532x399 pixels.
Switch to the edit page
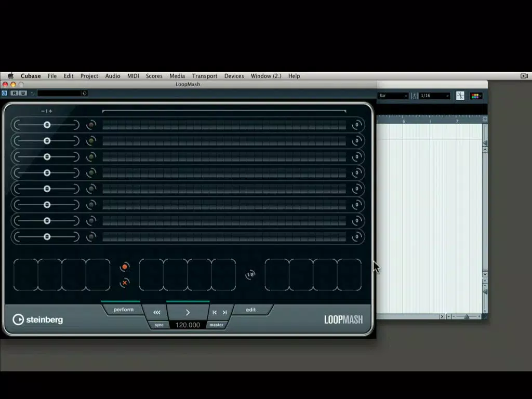[251, 310]
